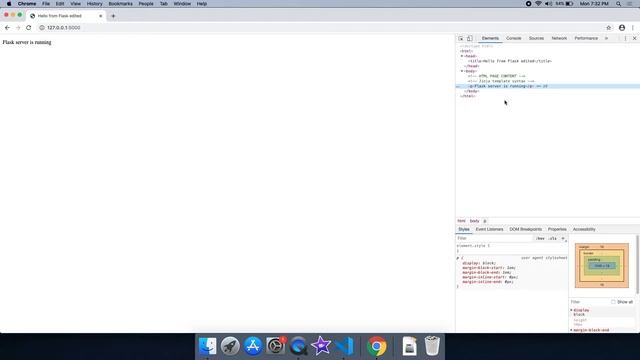Click the Styles sidebar vertical scrollbar

tap(637, 264)
